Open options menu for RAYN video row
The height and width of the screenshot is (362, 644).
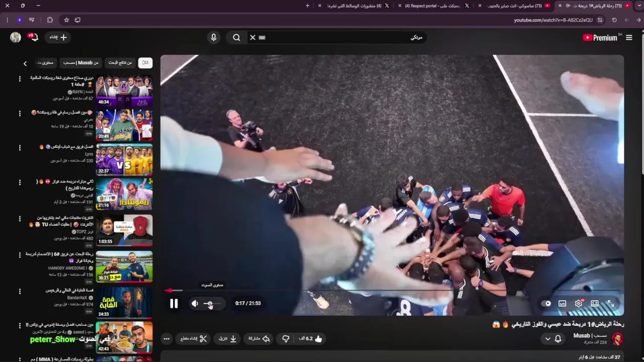coord(20,79)
